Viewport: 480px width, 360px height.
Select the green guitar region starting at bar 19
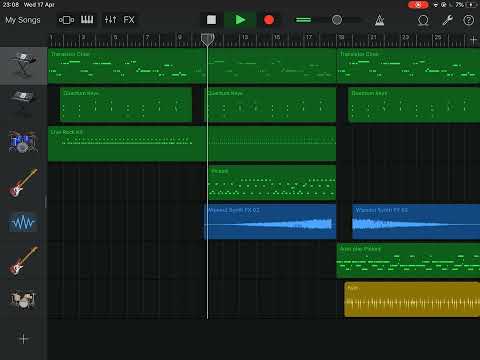tap(408, 260)
